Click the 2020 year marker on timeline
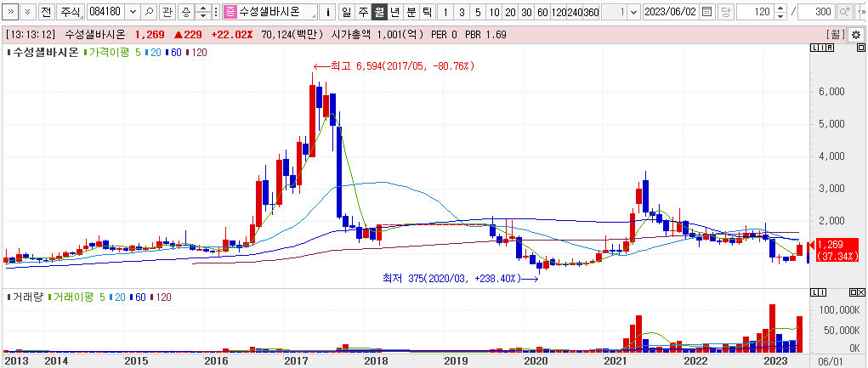Viewport: 868px width, 368px height. tap(536, 361)
